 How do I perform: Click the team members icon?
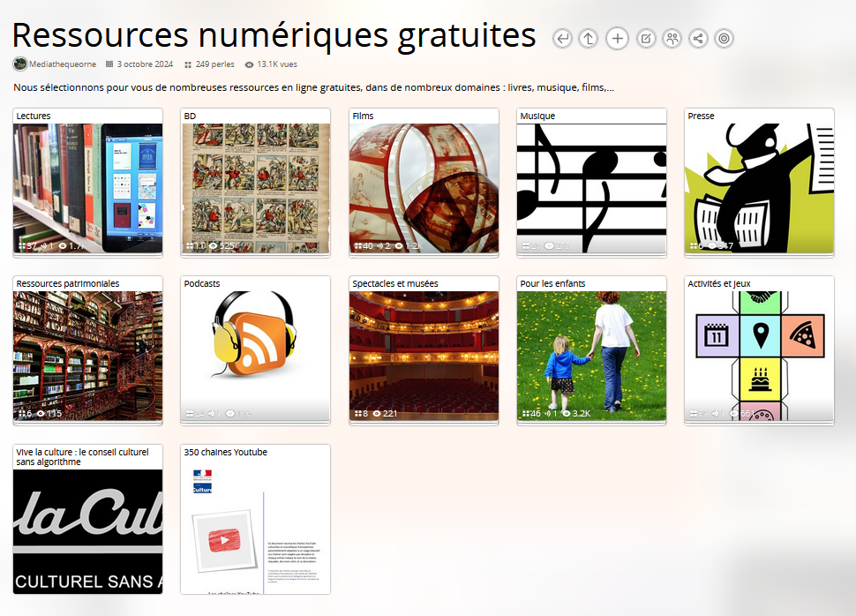[x=672, y=39]
